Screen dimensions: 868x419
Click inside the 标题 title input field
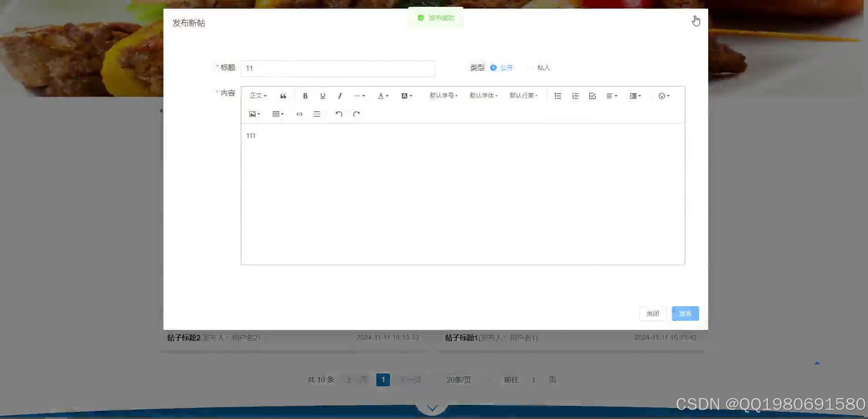point(338,68)
